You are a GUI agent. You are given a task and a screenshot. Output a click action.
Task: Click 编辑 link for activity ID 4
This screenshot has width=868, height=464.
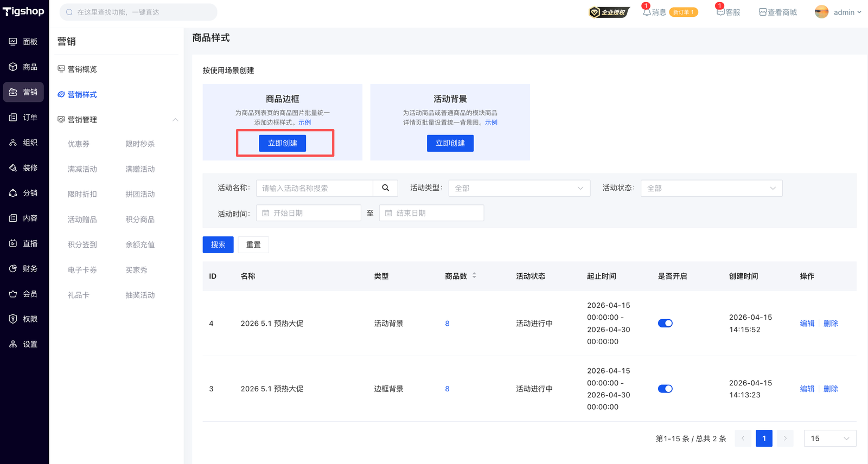pos(807,324)
